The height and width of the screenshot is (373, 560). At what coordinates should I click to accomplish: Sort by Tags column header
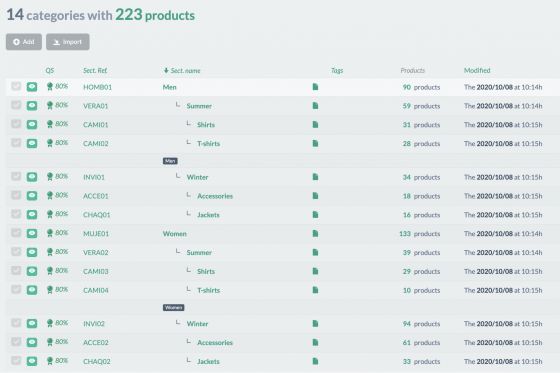(x=337, y=70)
